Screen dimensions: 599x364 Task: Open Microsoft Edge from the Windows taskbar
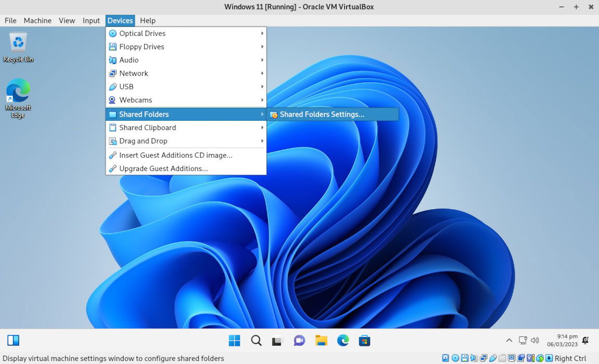[343, 340]
